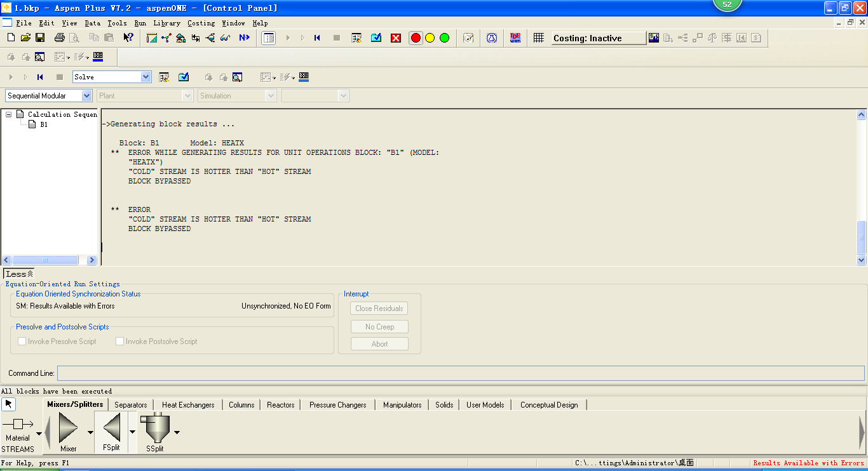Open the Next (N→) expert guidance button
The image size is (868, 471).
pos(244,38)
